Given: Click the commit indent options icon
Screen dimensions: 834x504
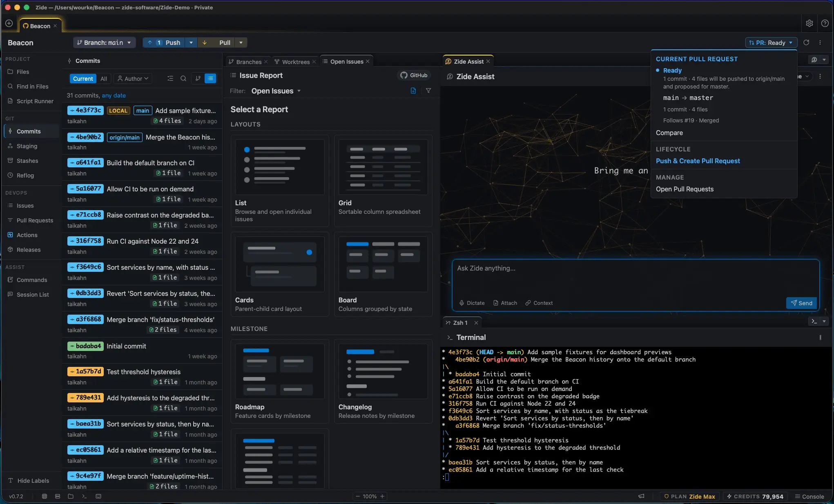Looking at the screenshot, I should (x=170, y=78).
